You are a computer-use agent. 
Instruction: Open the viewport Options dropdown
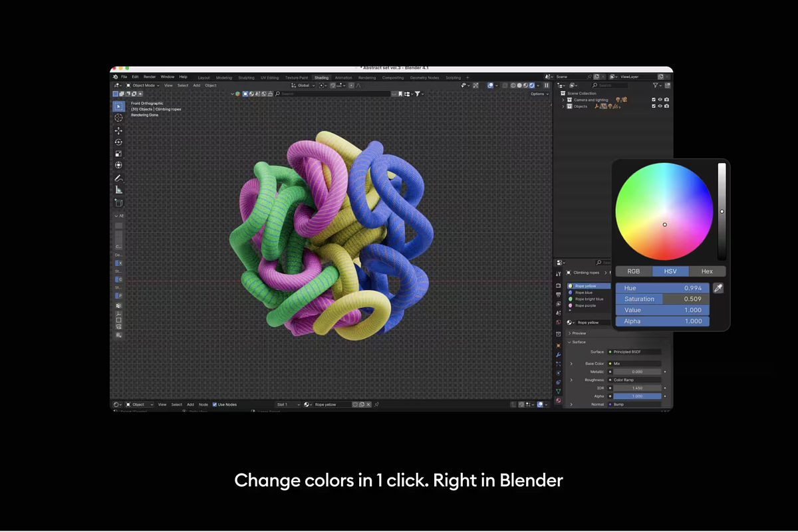tap(539, 94)
